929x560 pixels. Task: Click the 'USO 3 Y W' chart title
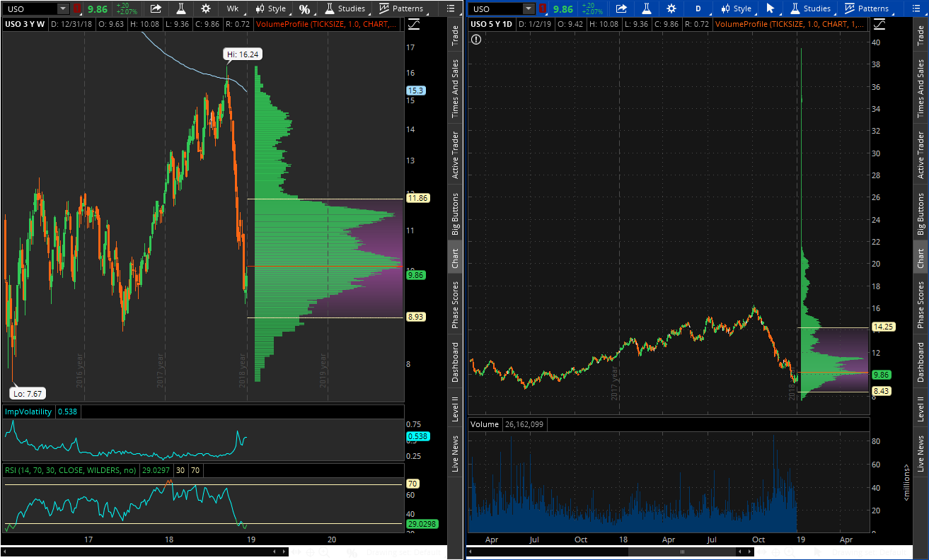click(25, 23)
